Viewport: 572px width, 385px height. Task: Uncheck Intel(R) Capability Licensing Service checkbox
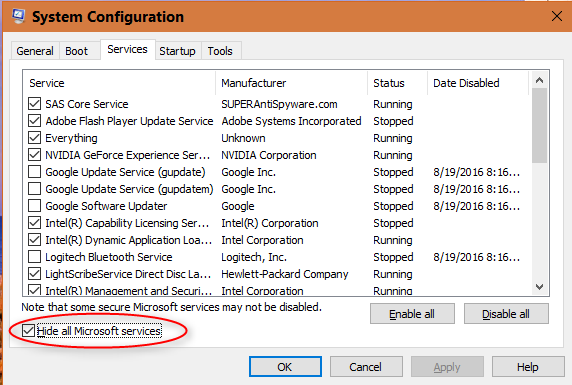tap(34, 223)
